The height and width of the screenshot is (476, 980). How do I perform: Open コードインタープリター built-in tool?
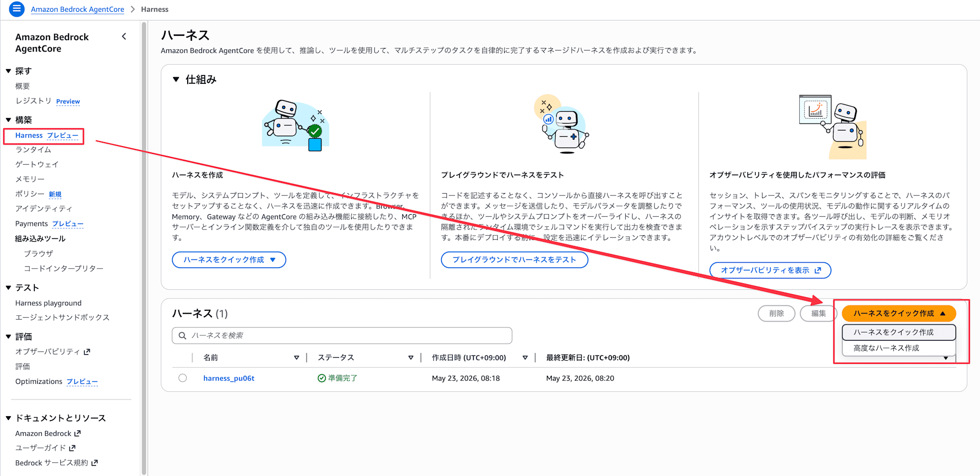[x=64, y=268]
